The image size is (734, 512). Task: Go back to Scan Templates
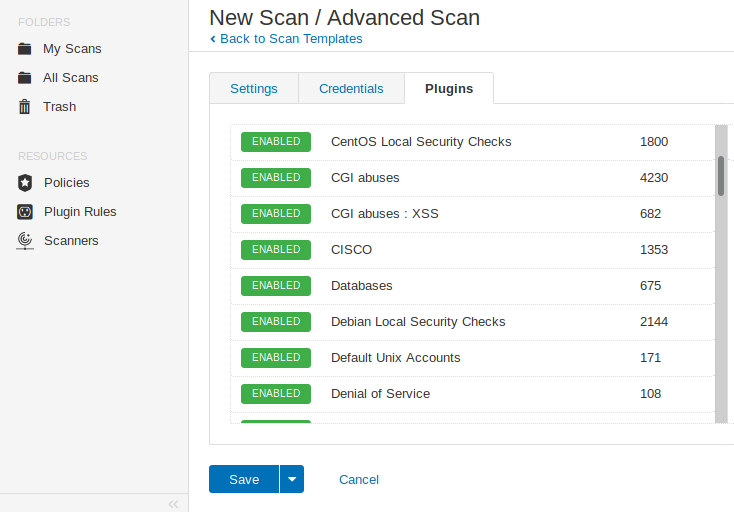pyautogui.click(x=291, y=39)
